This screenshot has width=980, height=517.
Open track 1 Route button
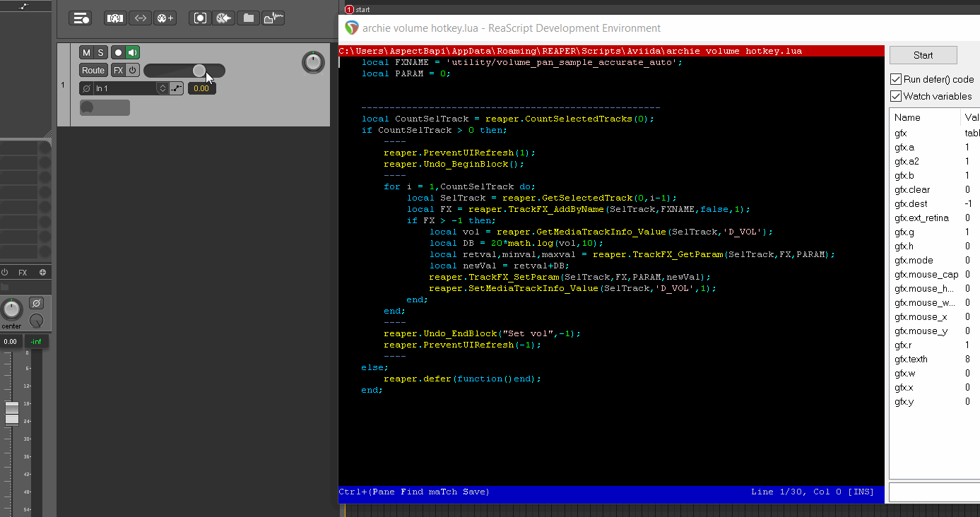(x=93, y=71)
